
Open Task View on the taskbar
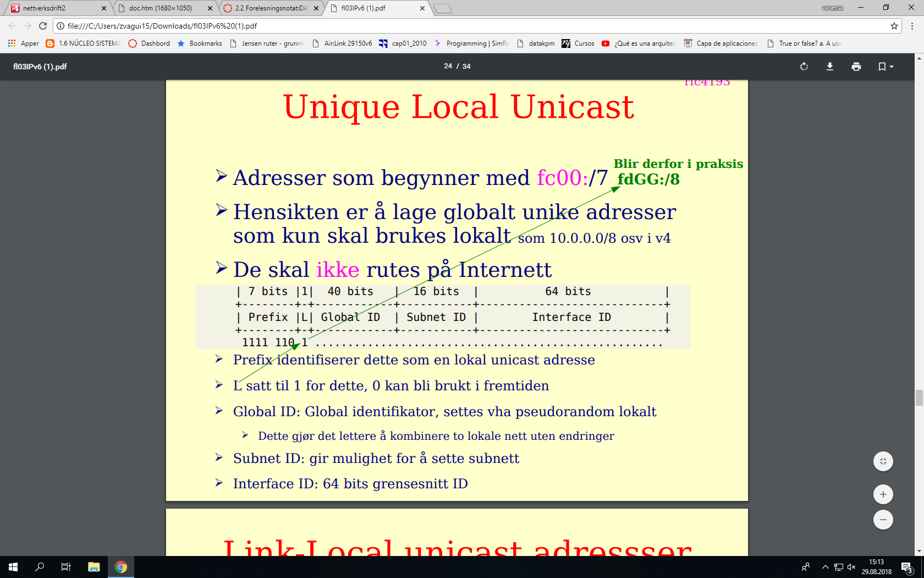[x=66, y=567]
